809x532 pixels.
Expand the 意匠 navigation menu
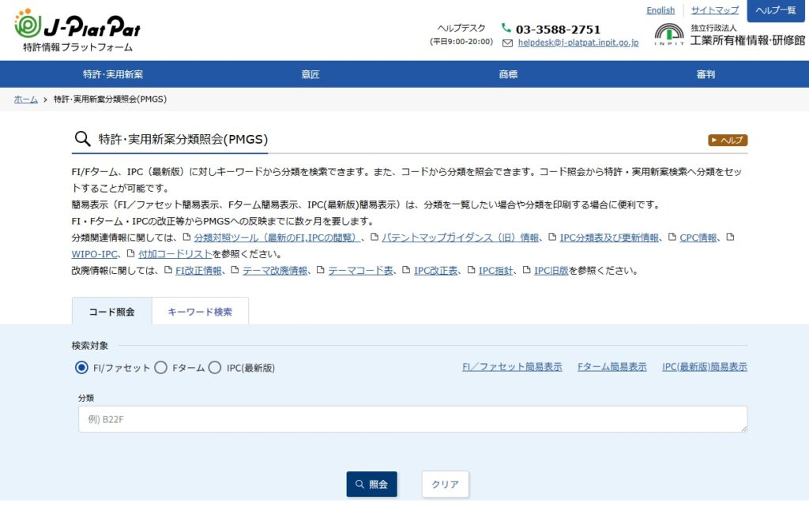pos(310,74)
